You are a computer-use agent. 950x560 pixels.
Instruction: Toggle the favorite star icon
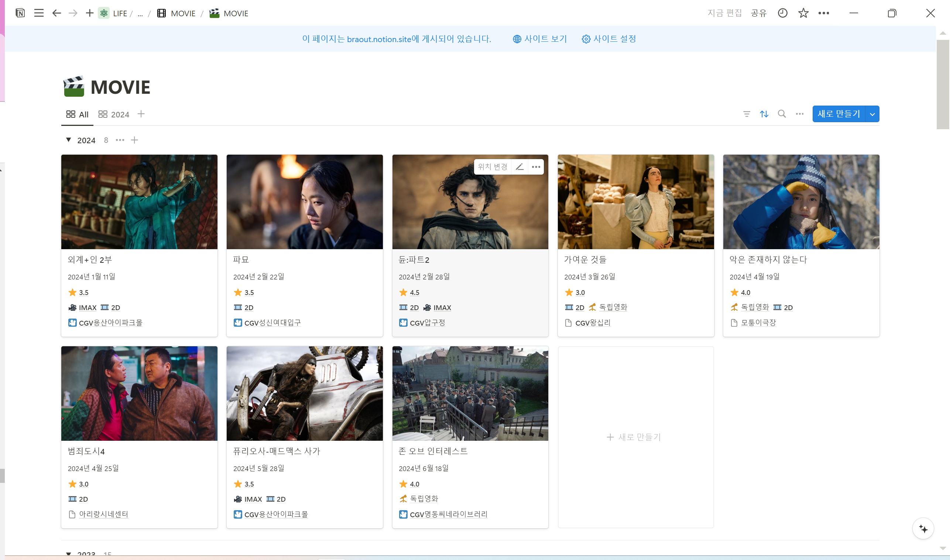click(803, 13)
